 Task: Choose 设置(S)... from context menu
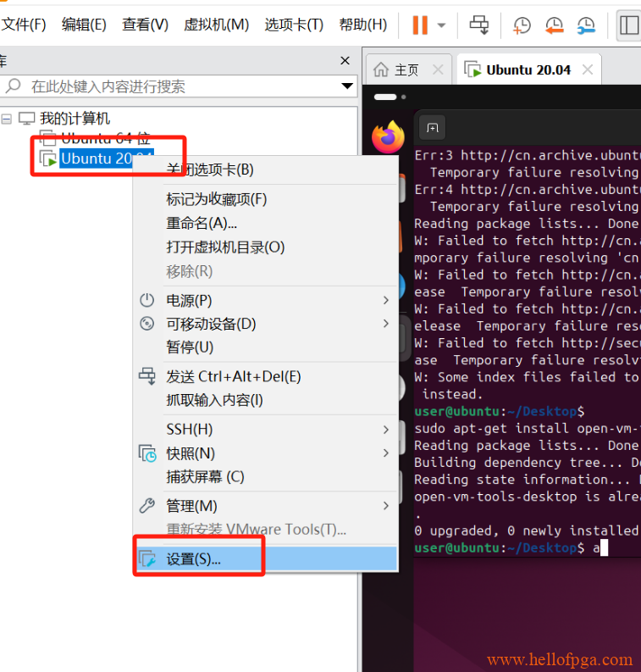click(x=266, y=558)
